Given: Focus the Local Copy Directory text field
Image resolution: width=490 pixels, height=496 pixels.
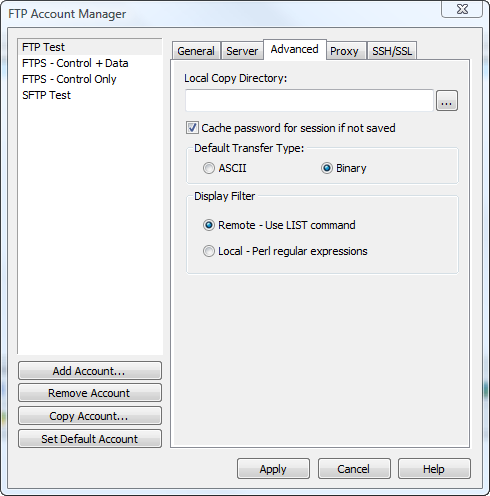Looking at the screenshot, I should [x=309, y=100].
